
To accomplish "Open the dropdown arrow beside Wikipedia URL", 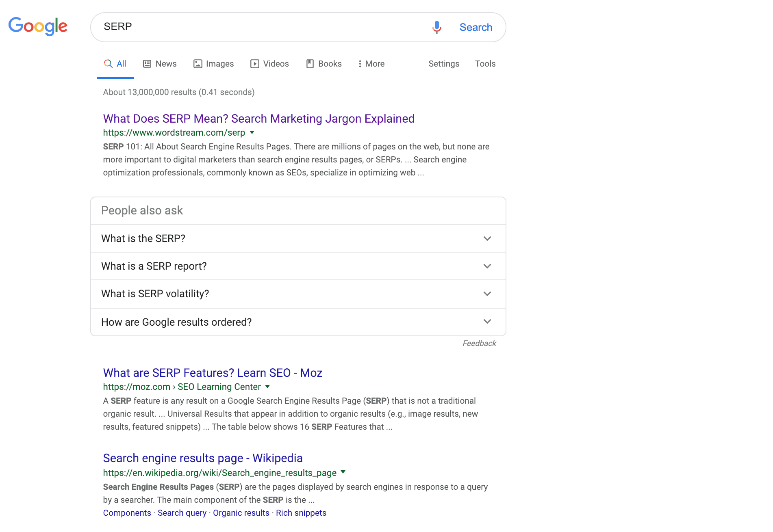I will click(x=343, y=472).
